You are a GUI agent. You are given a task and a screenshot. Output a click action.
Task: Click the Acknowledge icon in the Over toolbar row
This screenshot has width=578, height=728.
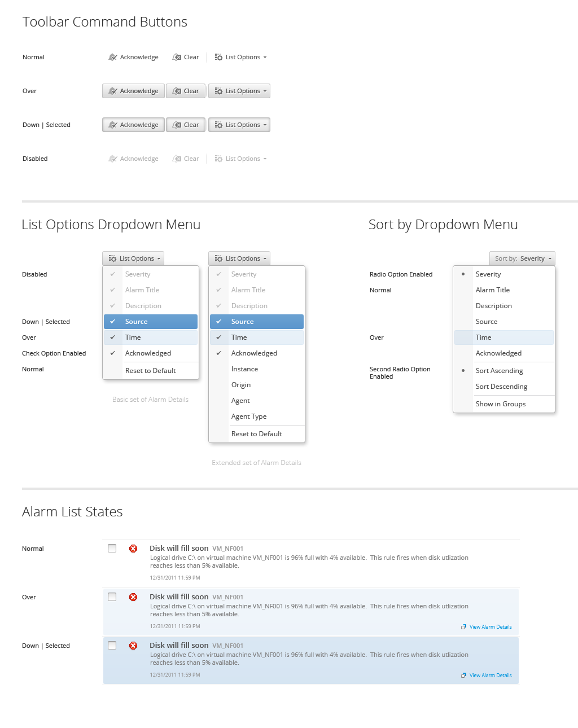(113, 91)
